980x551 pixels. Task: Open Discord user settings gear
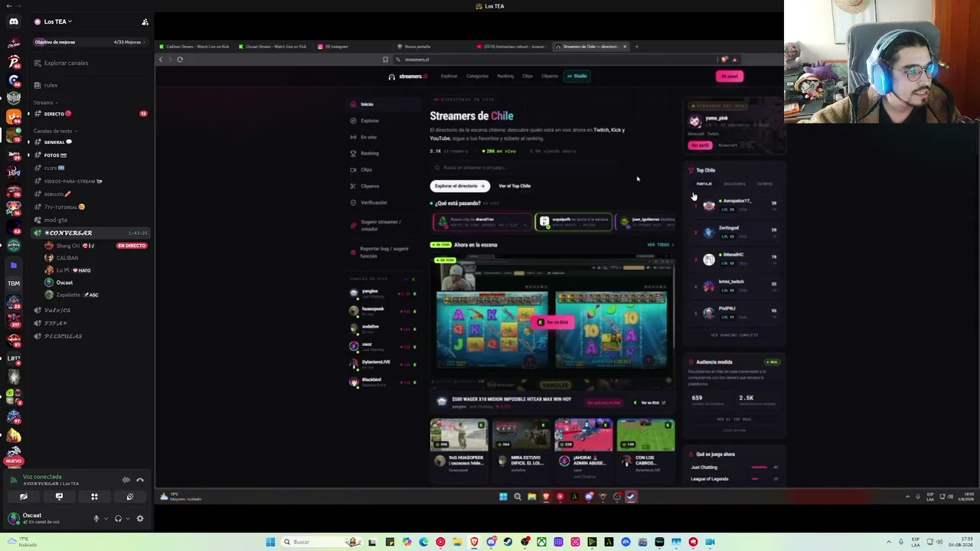pos(140,518)
